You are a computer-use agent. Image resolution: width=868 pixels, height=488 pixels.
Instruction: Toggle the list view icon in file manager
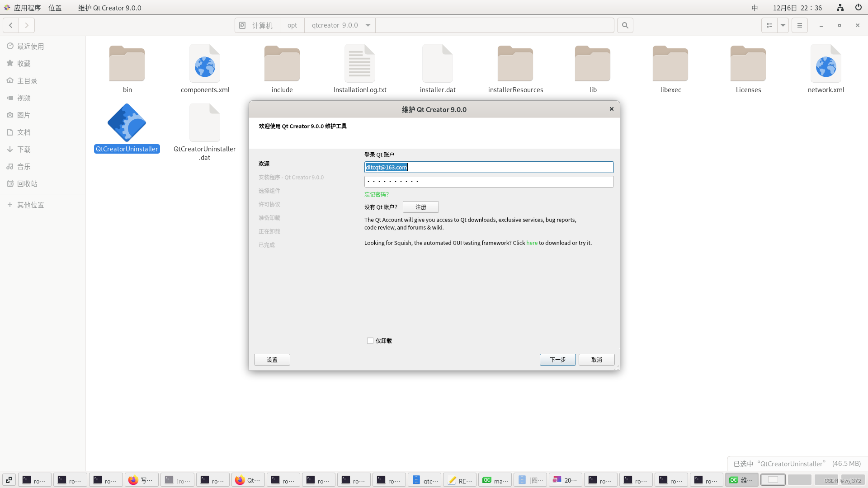click(769, 25)
